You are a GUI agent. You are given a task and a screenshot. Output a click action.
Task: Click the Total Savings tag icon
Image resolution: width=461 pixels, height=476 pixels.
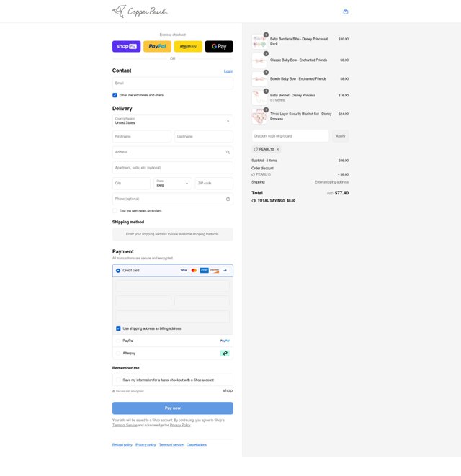coord(254,201)
